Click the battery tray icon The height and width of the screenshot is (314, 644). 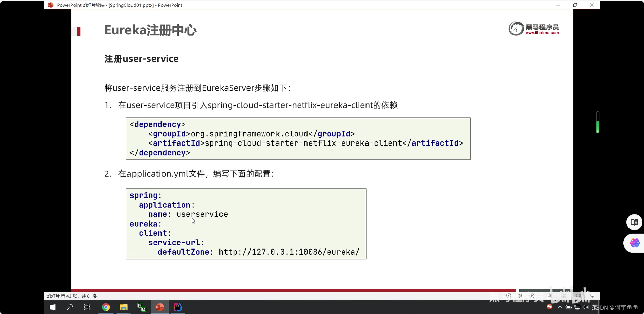tap(568, 307)
